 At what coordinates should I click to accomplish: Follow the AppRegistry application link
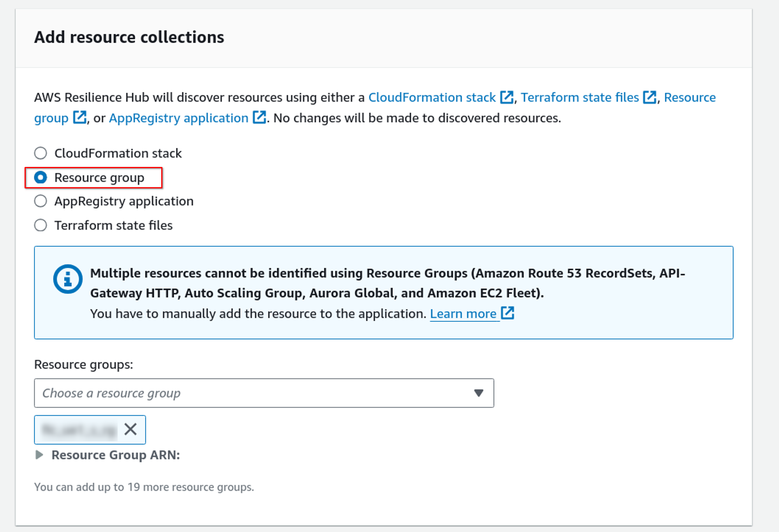[x=178, y=118]
